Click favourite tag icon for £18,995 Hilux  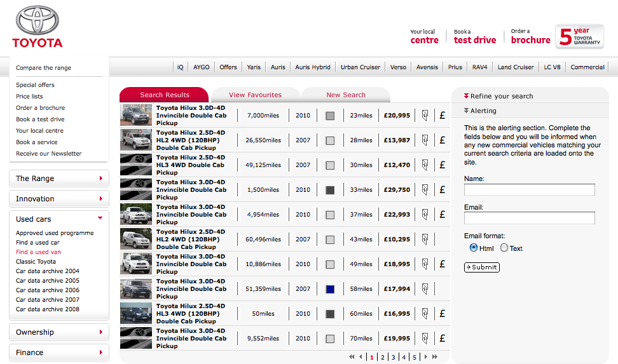[x=425, y=264]
